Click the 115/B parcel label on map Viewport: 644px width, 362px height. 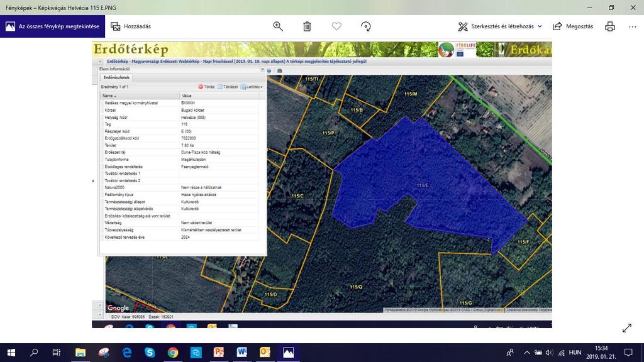(357, 110)
